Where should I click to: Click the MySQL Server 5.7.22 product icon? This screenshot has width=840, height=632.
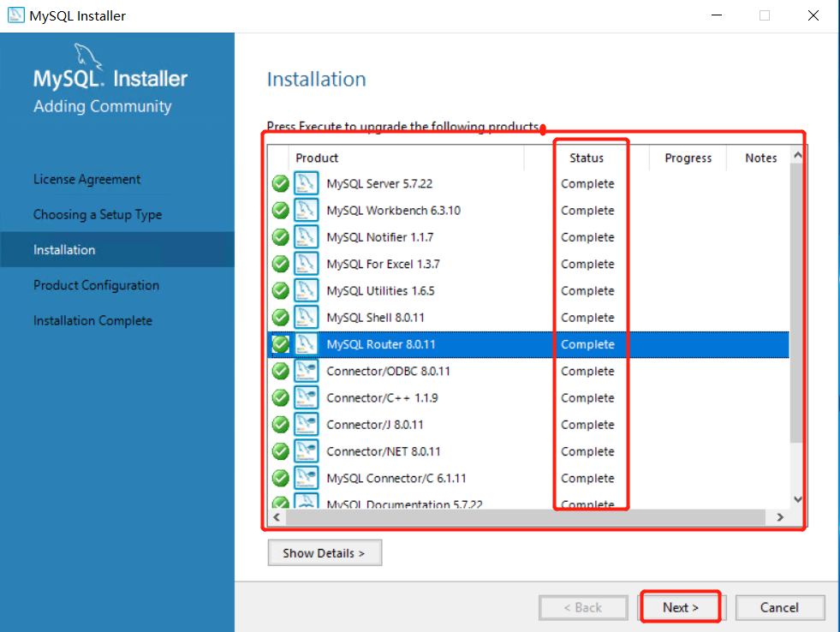[x=306, y=183]
